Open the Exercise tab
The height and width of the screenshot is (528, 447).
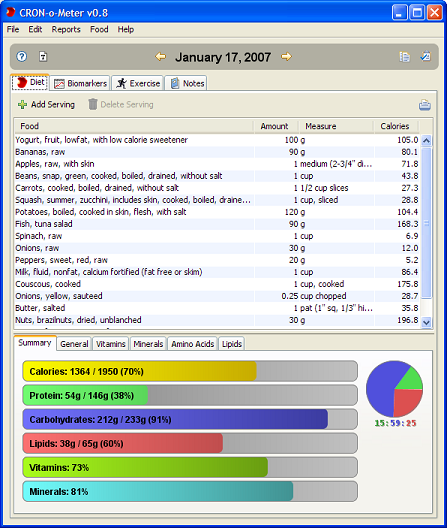click(x=138, y=83)
